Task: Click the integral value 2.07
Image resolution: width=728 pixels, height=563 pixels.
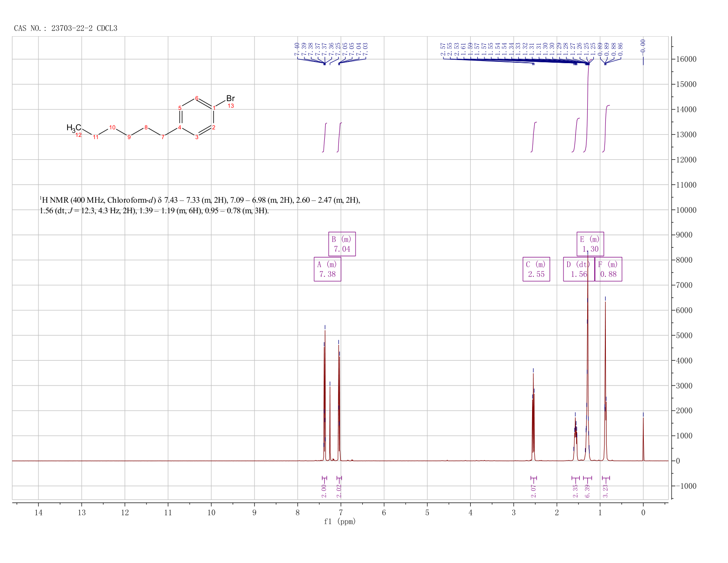Action: pyautogui.click(x=533, y=491)
